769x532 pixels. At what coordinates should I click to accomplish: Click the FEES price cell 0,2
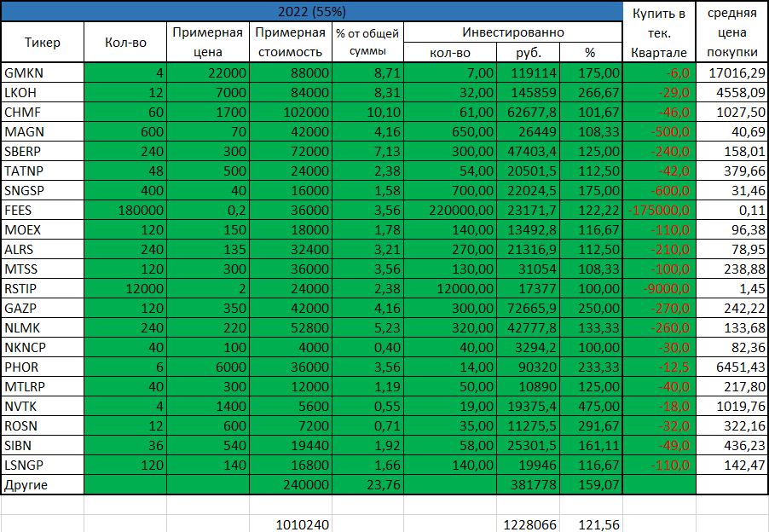[x=208, y=211]
